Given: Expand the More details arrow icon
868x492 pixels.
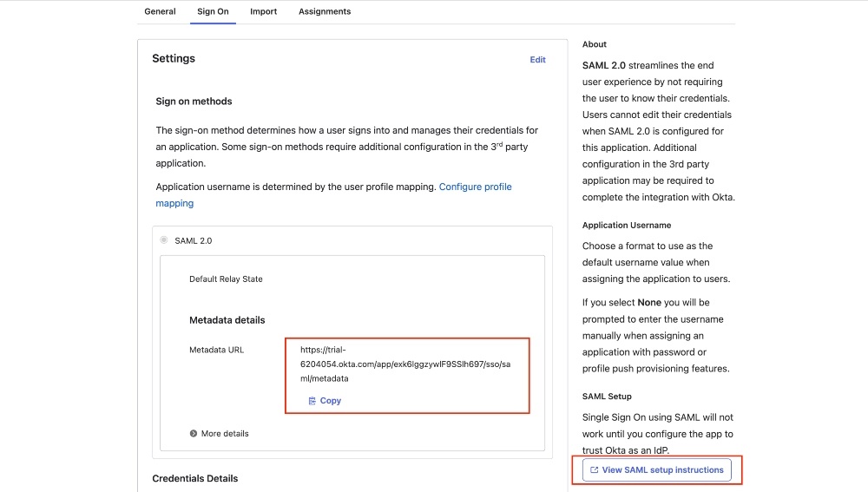Looking at the screenshot, I should point(194,433).
